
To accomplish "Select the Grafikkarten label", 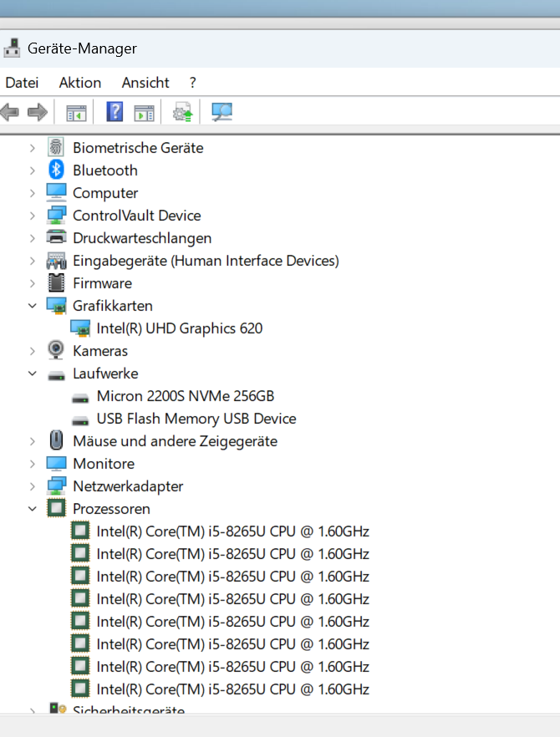I will [113, 306].
